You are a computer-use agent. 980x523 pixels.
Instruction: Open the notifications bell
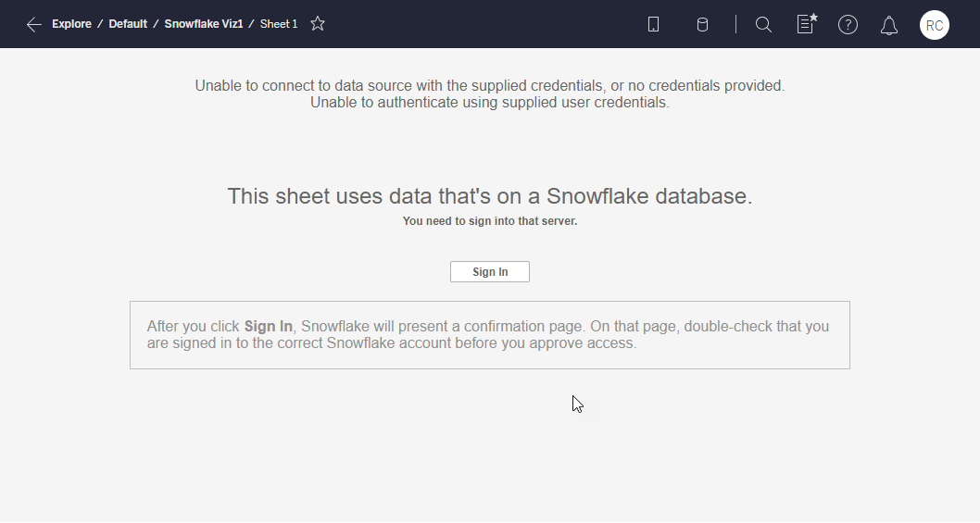coord(888,25)
